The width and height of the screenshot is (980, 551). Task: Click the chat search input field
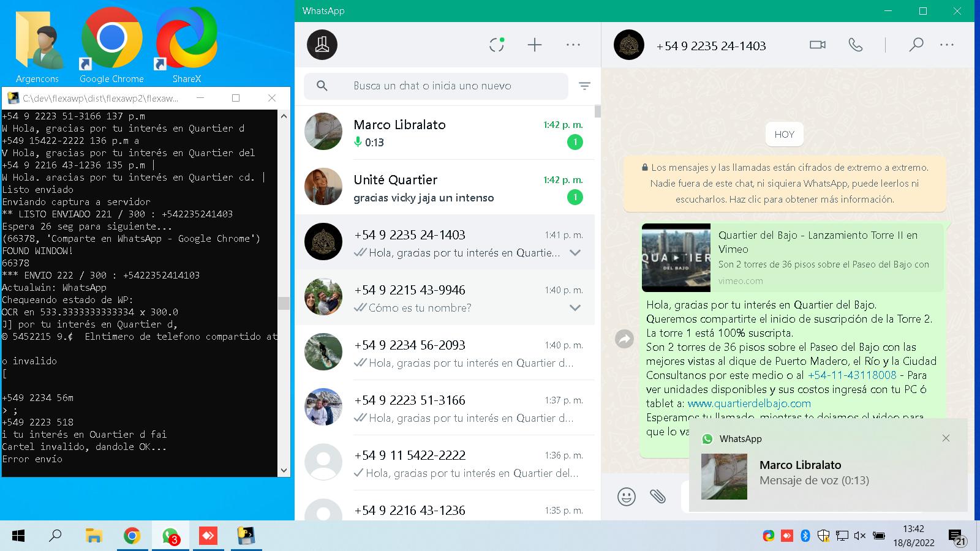coord(436,86)
